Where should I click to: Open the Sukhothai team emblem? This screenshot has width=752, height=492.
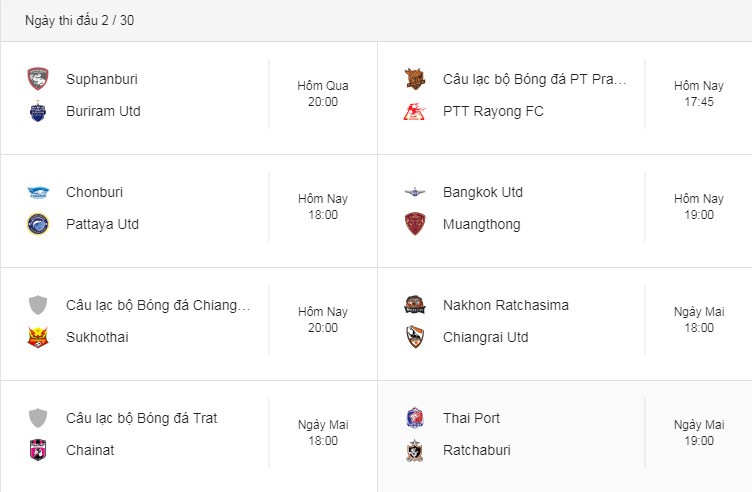coord(38,337)
